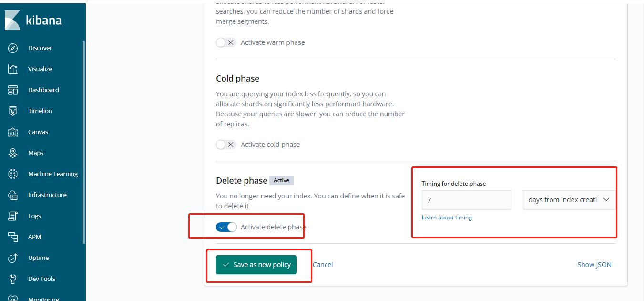Open Canvas via its easel icon
This screenshot has height=301, width=644.
point(13,132)
